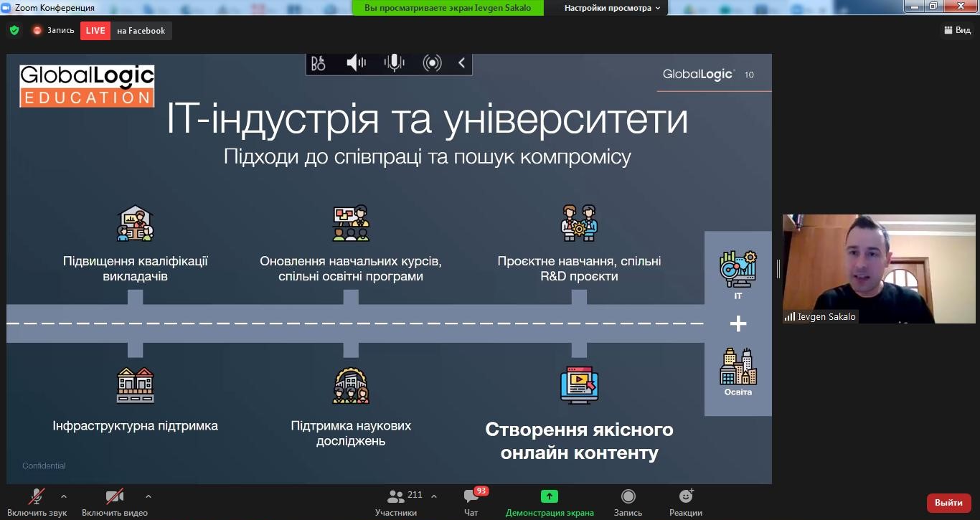This screenshot has width=980, height=520.
Task: Click the teacher qualification icon on slide
Action: click(x=135, y=224)
